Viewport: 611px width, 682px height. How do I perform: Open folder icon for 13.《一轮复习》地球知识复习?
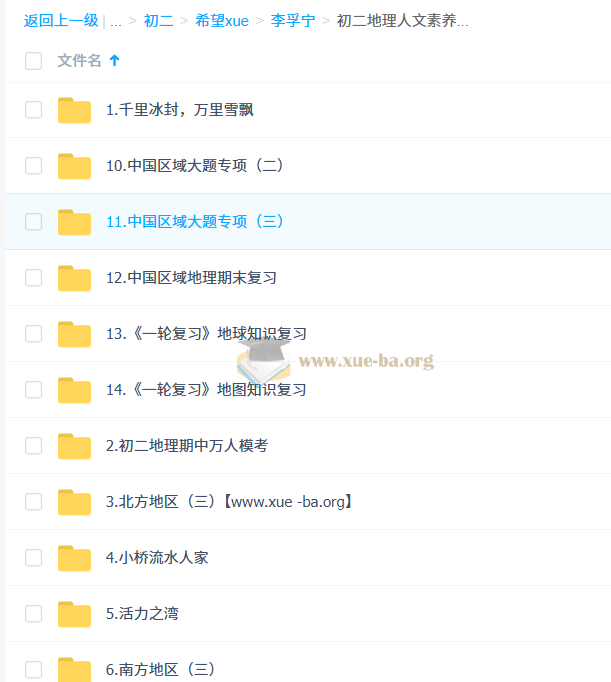(x=74, y=334)
